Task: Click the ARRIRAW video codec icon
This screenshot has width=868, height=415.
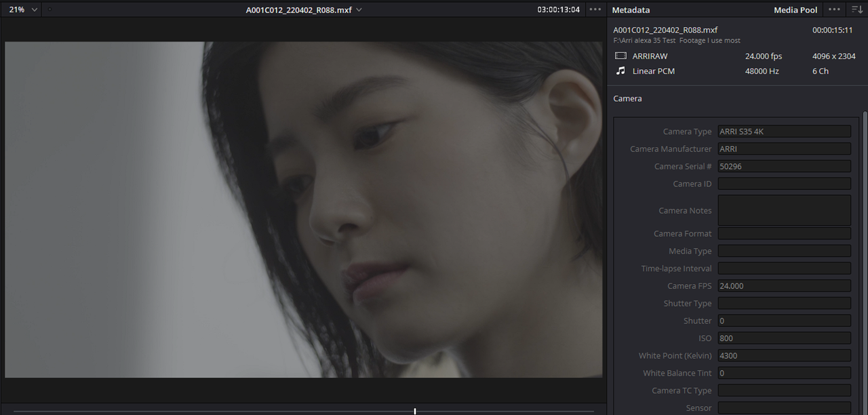Action: coord(620,56)
